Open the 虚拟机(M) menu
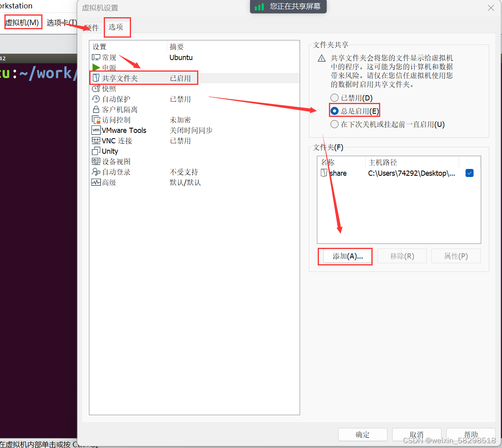 click(x=23, y=22)
